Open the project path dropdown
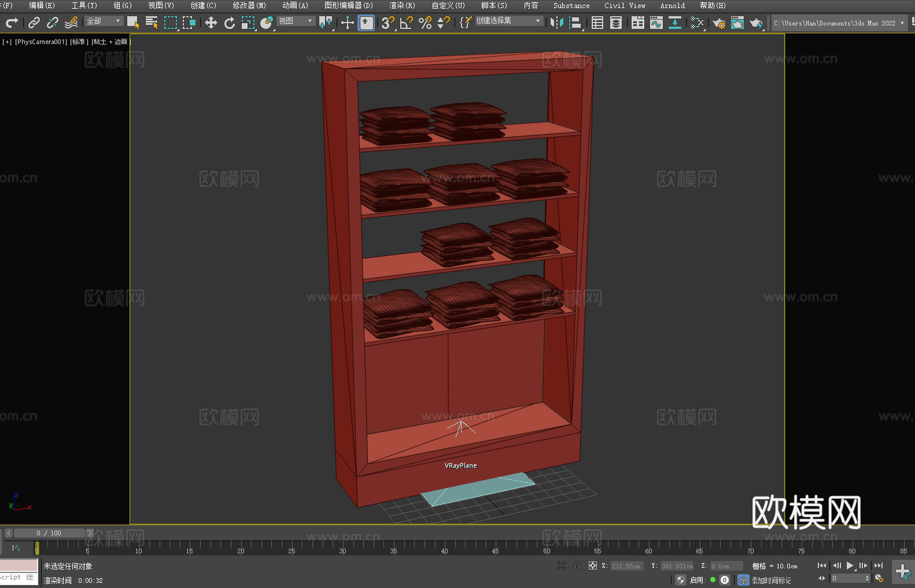Image resolution: width=915 pixels, height=588 pixels. coord(839,23)
